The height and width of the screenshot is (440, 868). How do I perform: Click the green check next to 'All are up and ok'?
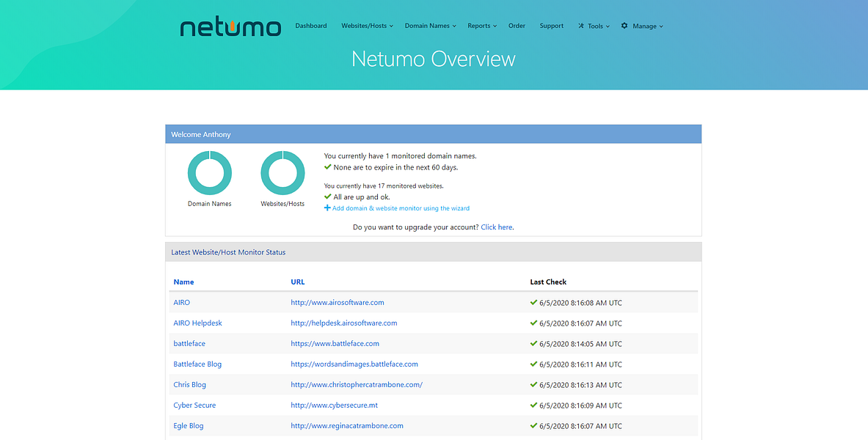click(x=328, y=197)
